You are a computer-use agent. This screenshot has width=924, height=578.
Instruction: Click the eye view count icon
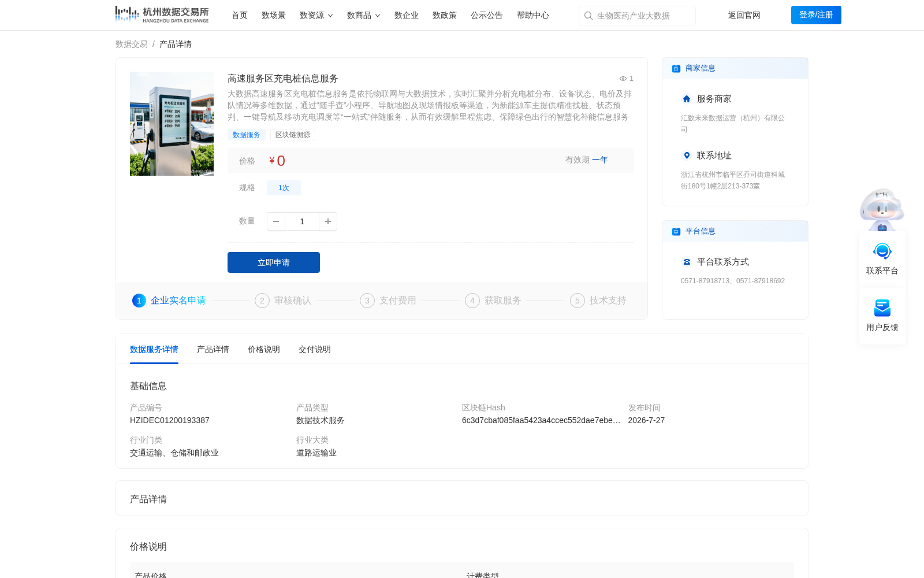(x=623, y=79)
